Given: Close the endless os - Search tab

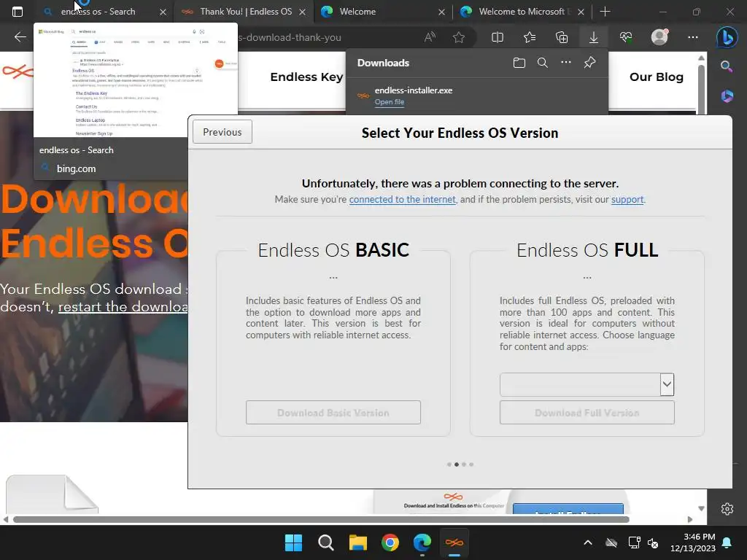Looking at the screenshot, I should point(163,12).
